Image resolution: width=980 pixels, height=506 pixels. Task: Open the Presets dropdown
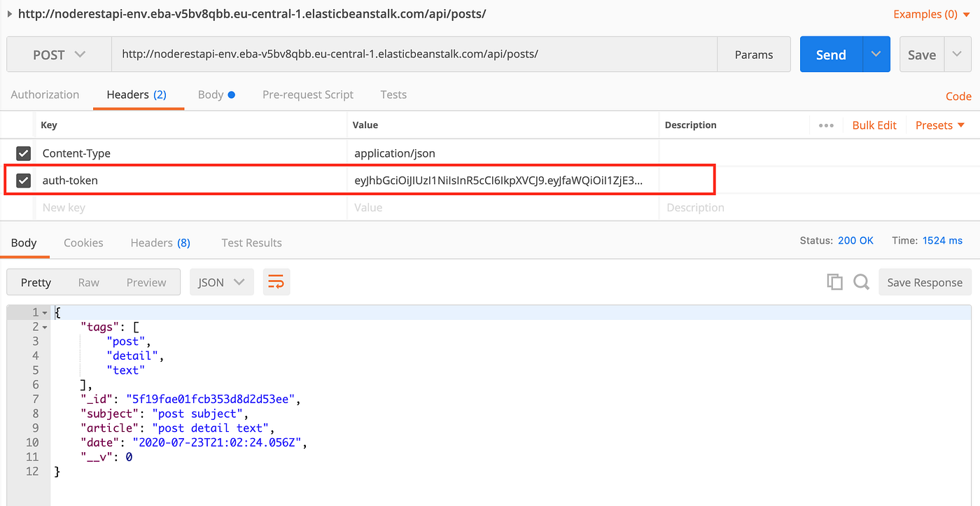coord(939,125)
